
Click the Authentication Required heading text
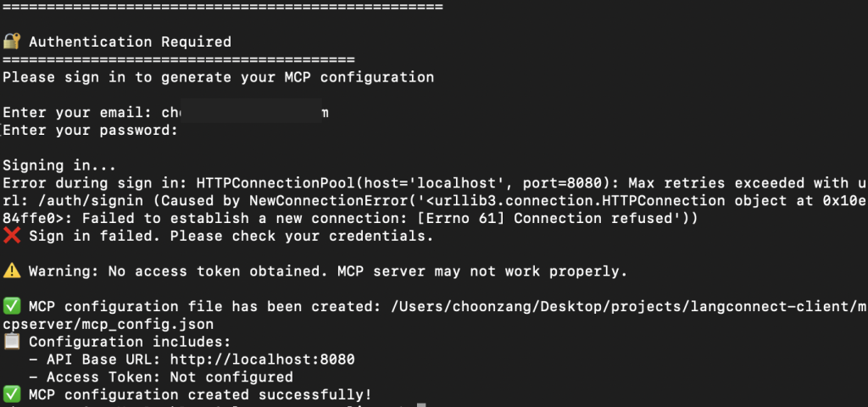click(130, 42)
